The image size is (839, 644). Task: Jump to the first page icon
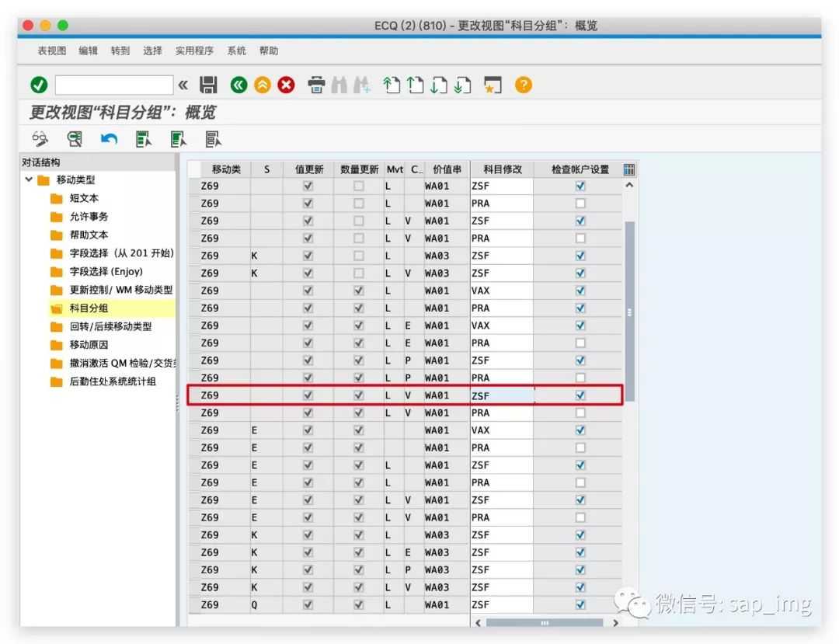pos(392,85)
